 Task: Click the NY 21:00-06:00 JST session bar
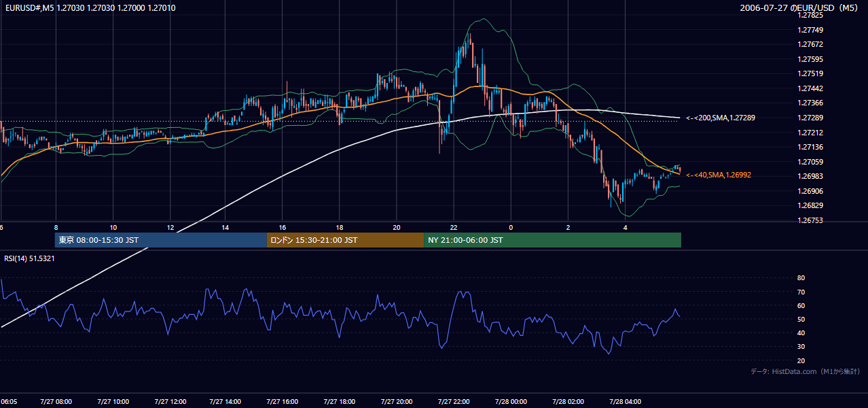pyautogui.click(x=552, y=240)
